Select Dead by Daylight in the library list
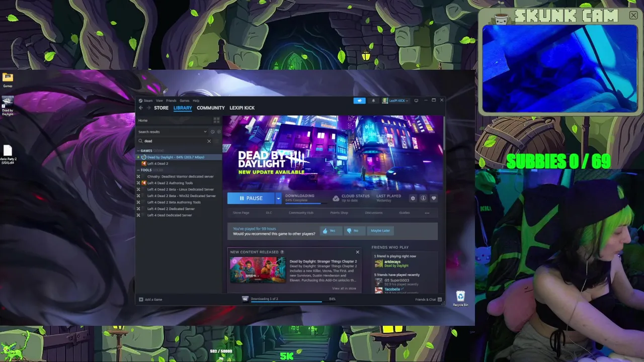The width and height of the screenshot is (644, 362). pos(178,157)
